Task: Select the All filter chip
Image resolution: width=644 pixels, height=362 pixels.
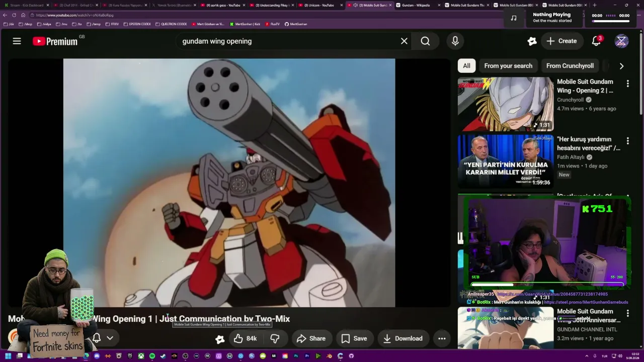Action: click(466, 66)
